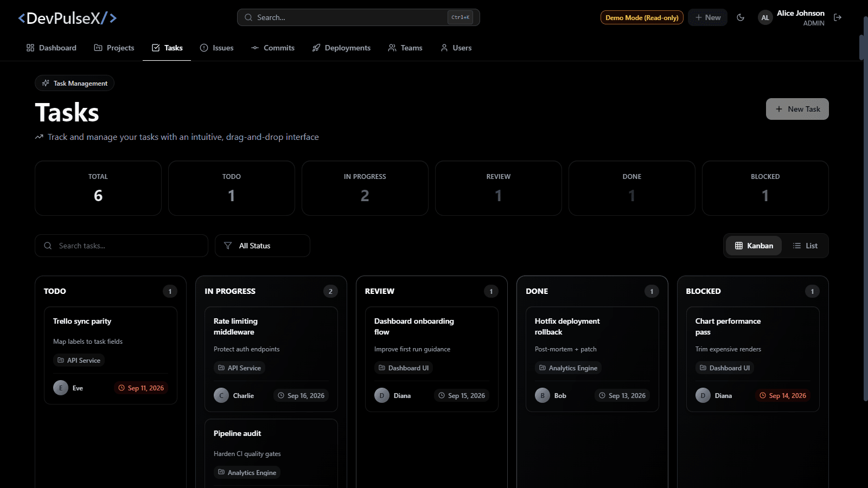868x488 pixels.
Task: Click the Ctrl+K shortcut hint
Action: (x=461, y=17)
